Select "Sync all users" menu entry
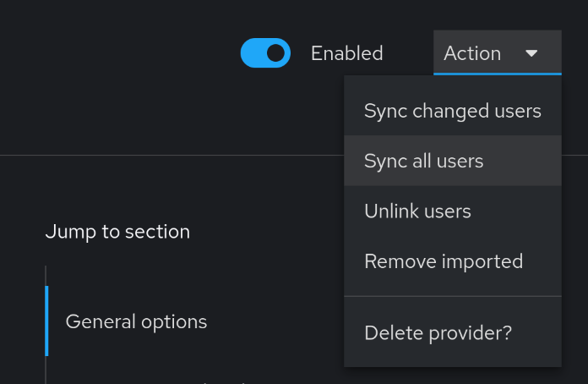The width and height of the screenshot is (588, 384). pyautogui.click(x=423, y=161)
